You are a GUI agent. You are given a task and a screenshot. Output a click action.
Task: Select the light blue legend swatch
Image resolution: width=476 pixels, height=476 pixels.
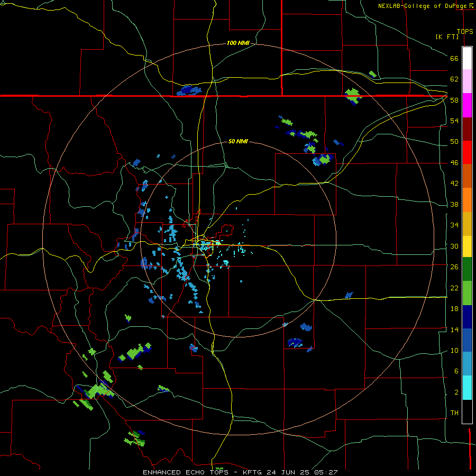coord(467,364)
